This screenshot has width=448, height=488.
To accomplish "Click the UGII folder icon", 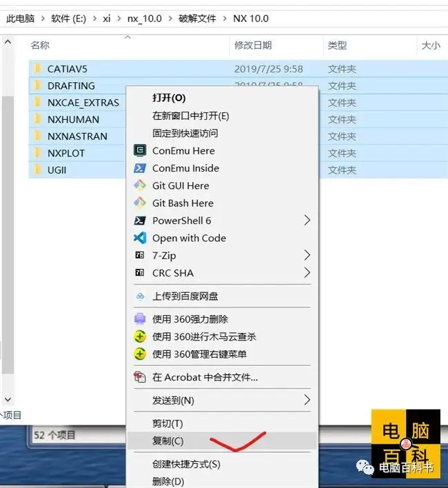I will (38, 169).
